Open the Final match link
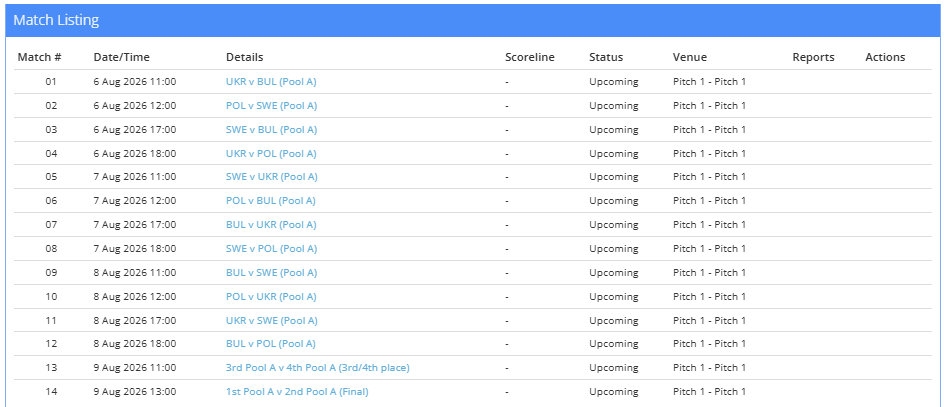This screenshot has width=952, height=407. click(297, 392)
